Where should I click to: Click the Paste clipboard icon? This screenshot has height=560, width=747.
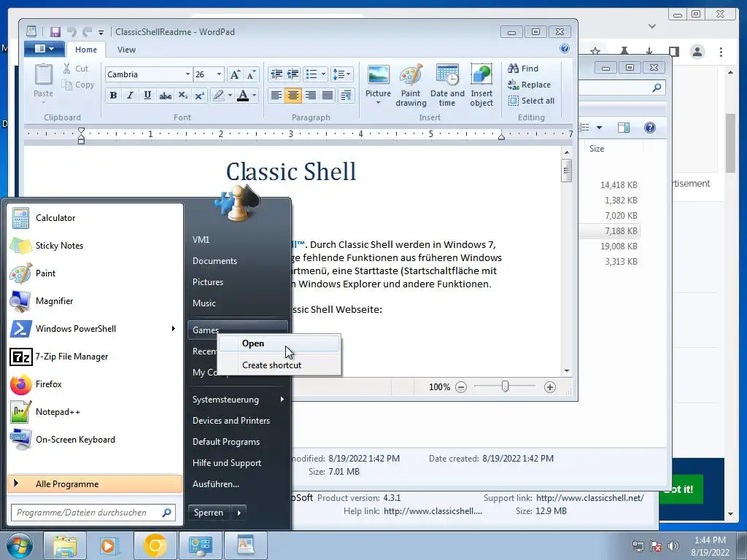click(43, 75)
